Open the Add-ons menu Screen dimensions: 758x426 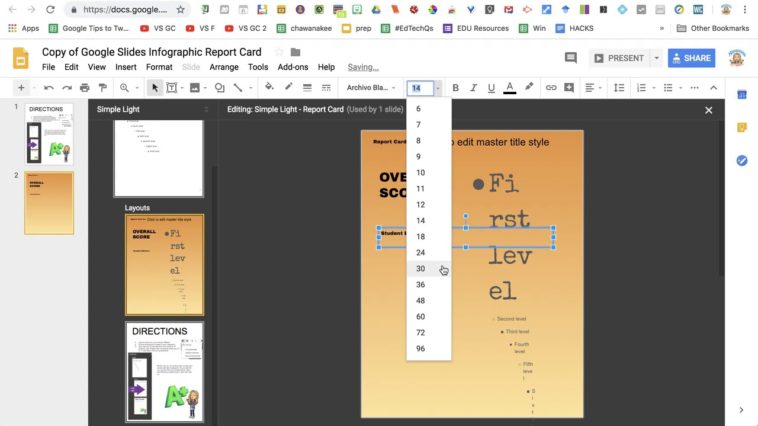click(293, 67)
